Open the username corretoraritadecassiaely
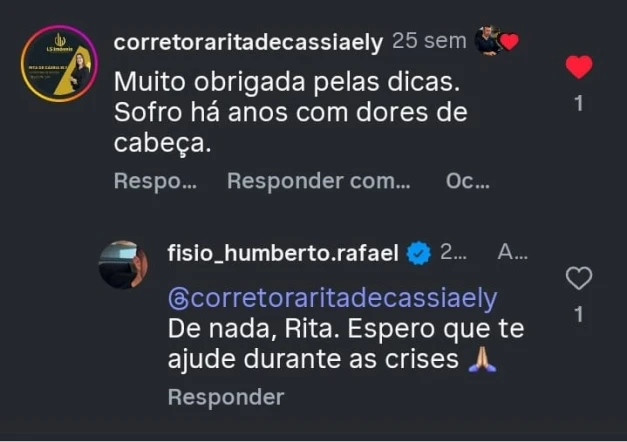627x442 pixels. pyautogui.click(x=248, y=42)
